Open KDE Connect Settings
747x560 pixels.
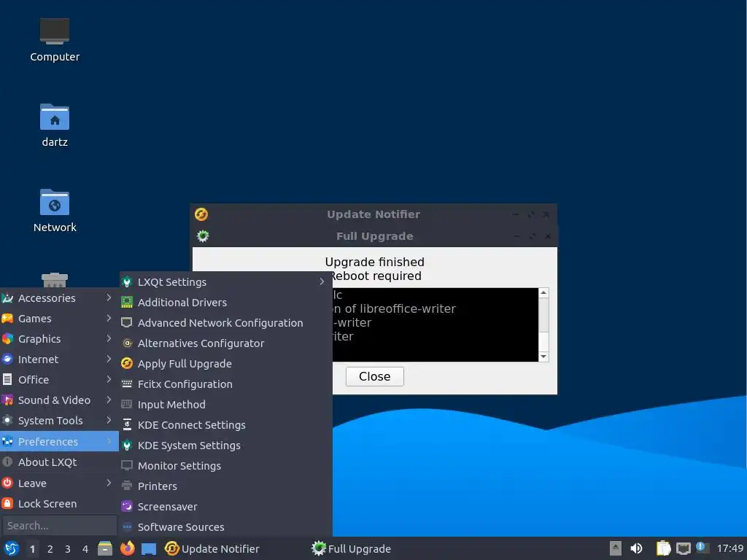pyautogui.click(x=226, y=425)
